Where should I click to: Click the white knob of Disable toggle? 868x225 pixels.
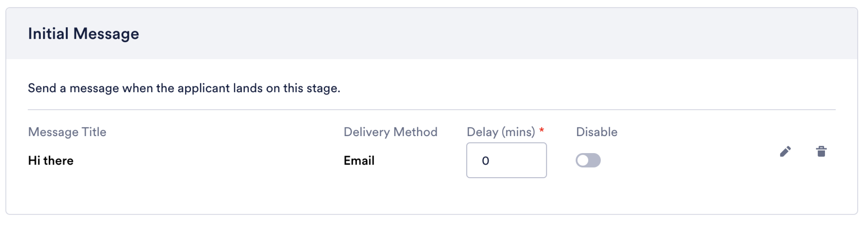pyautogui.click(x=583, y=160)
